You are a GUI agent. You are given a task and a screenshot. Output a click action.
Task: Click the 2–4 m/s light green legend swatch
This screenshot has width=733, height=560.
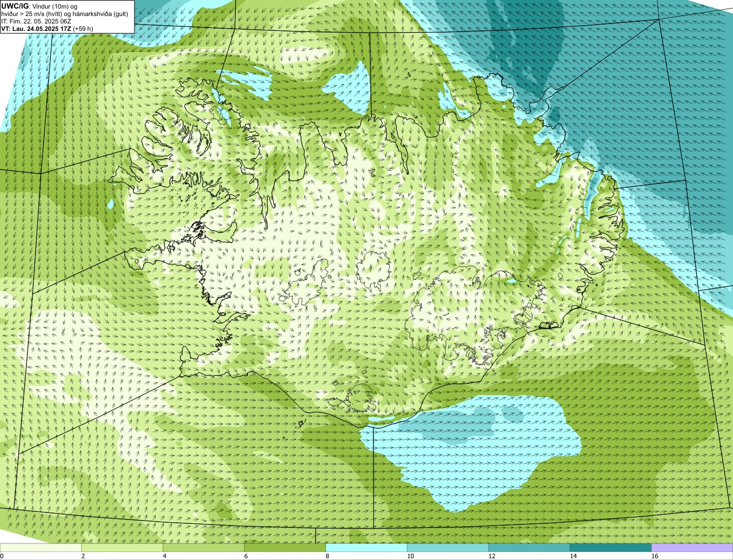tap(122, 547)
